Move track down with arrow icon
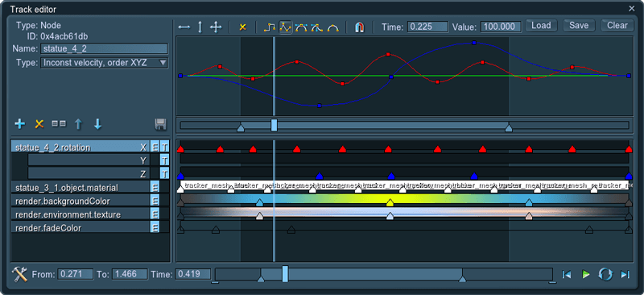 tap(97, 123)
